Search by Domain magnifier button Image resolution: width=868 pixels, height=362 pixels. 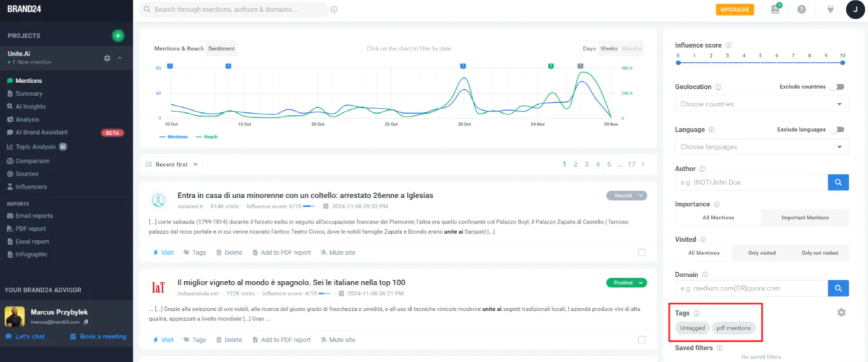[x=838, y=288]
